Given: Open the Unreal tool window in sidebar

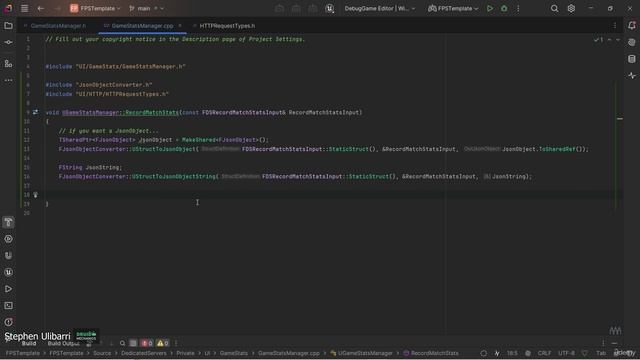Looking at the screenshot, I should click(x=8, y=272).
